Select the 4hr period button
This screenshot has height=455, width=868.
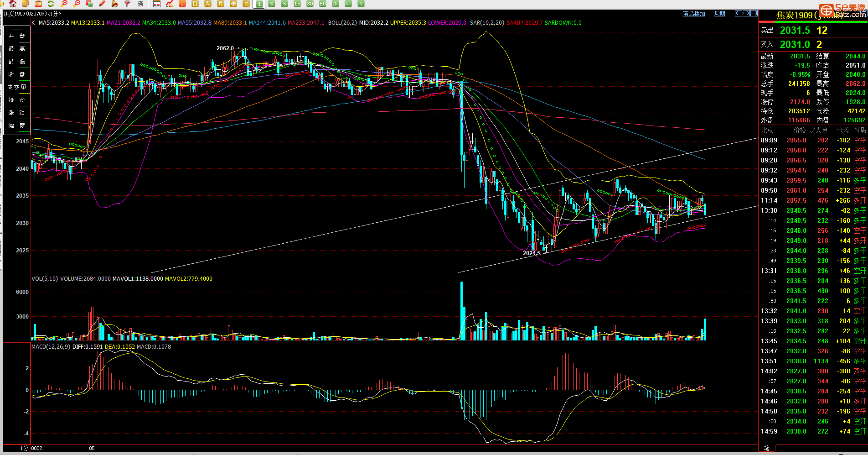tap(348, 4)
